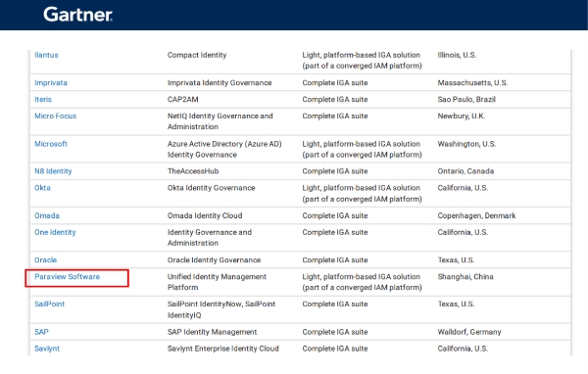Open the Omada vendor link
This screenshot has height=374, width=588.
coord(47,215)
